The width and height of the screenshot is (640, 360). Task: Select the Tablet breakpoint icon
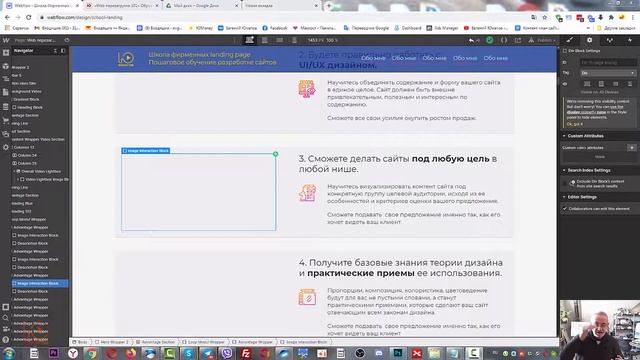264,40
